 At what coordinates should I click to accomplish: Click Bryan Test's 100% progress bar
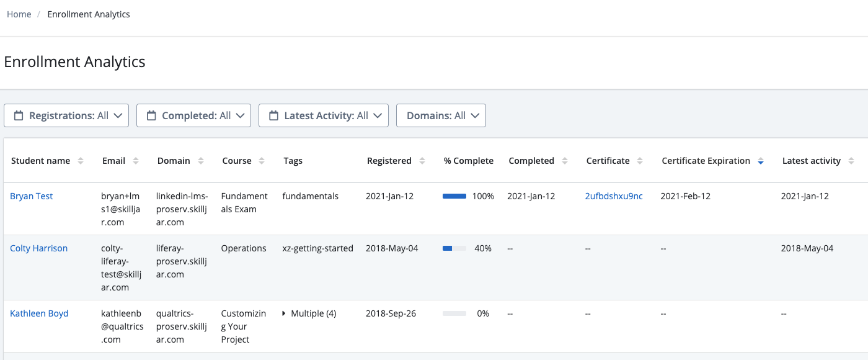[x=454, y=196]
